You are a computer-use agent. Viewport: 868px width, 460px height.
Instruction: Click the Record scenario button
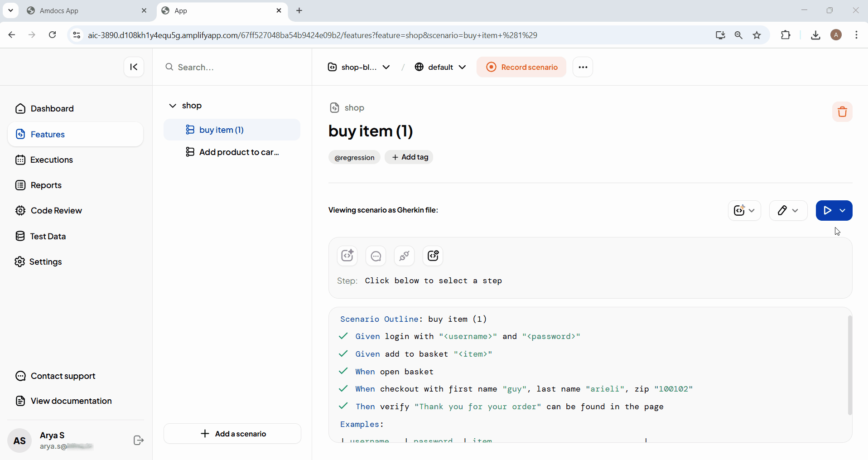point(521,67)
